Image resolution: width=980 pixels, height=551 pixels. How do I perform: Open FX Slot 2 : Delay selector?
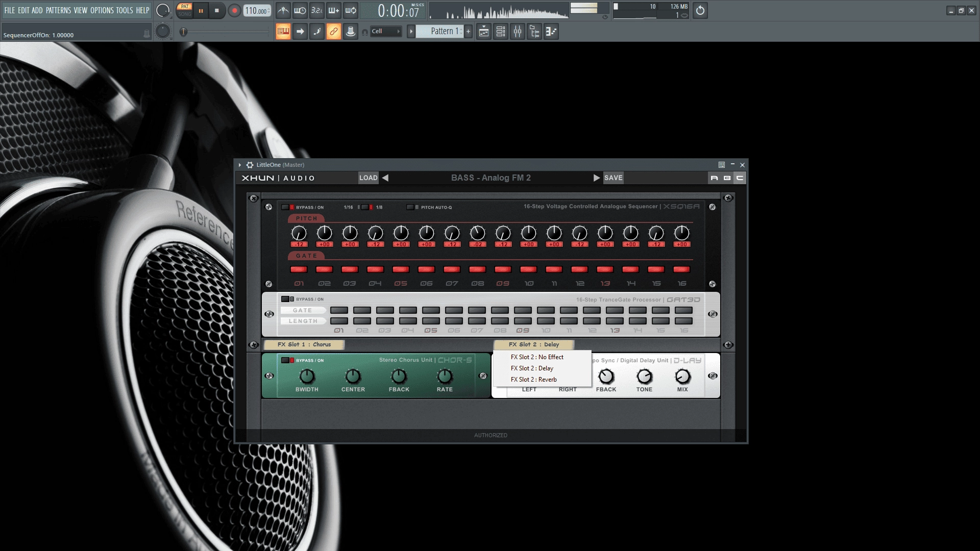pos(534,345)
